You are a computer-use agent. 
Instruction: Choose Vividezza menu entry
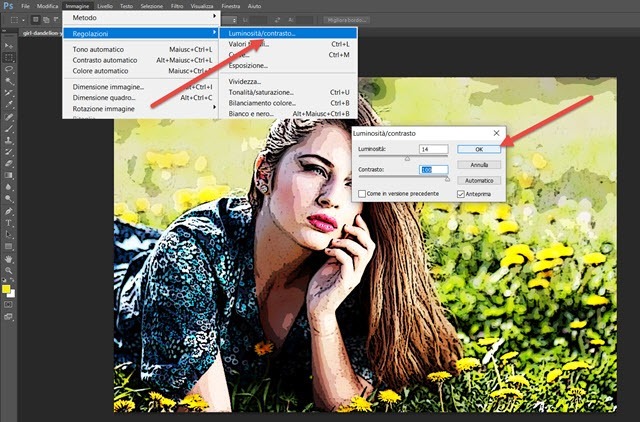click(x=288, y=81)
